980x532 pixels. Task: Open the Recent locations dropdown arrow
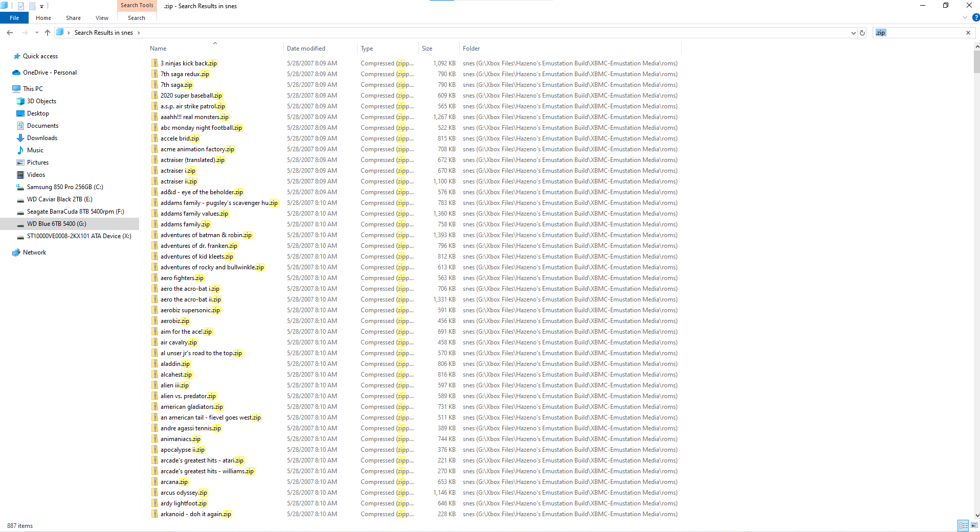pyautogui.click(x=37, y=33)
